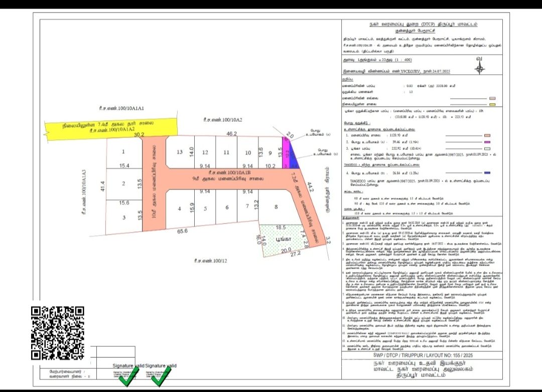
Task: Click the right 'Signature valid' label
Action: (161, 365)
